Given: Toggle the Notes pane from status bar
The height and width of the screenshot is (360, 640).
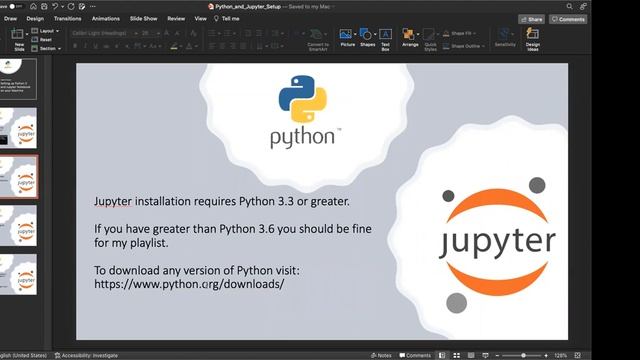Looking at the screenshot, I should [381, 356].
